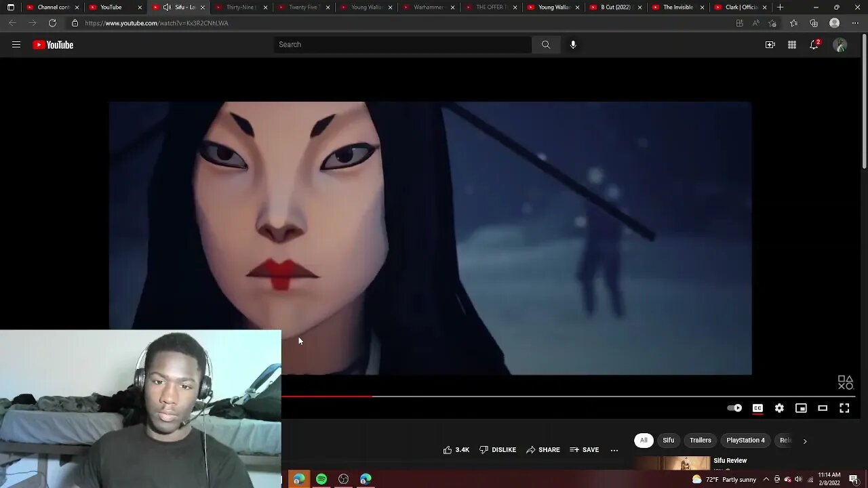Select the PlayStation 4 filter chip
Screen dimensions: 868x488
point(745,441)
